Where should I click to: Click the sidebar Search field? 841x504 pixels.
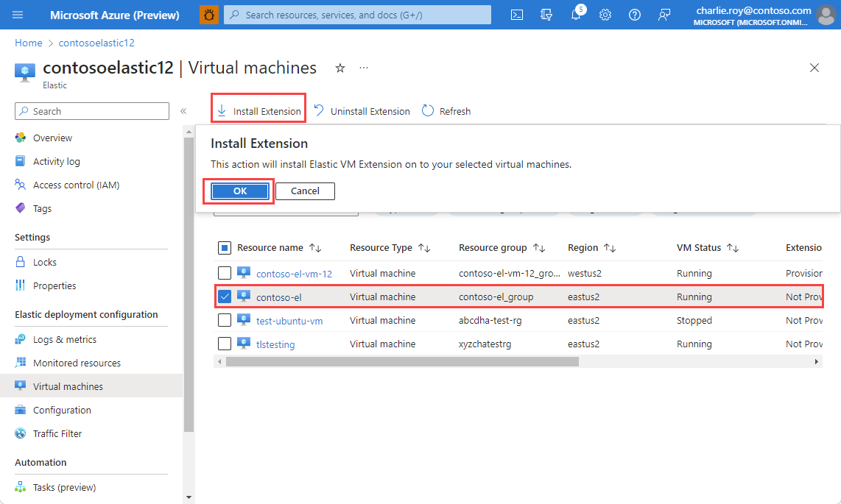click(92, 111)
